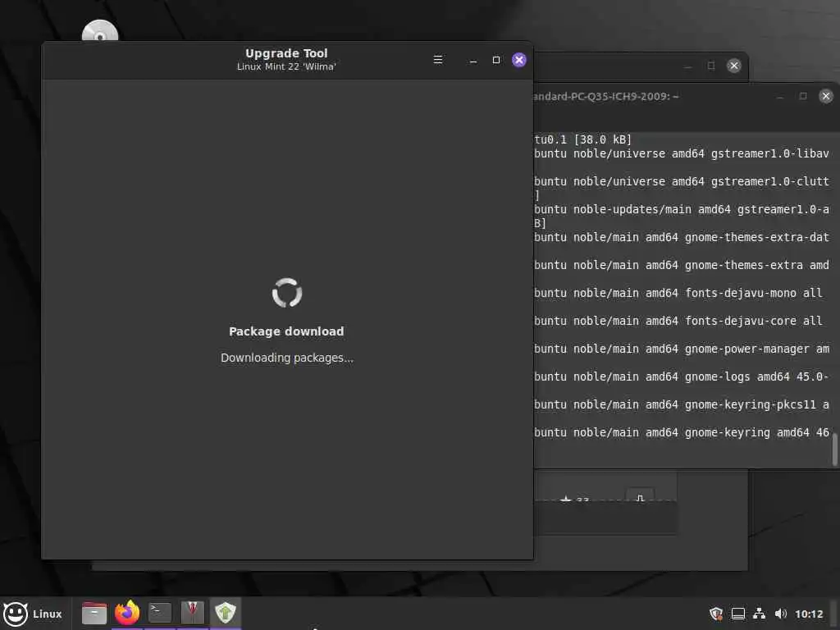Image resolution: width=840 pixels, height=630 pixels.
Task: Switch to the terminal taskbar entry
Action: [160, 613]
